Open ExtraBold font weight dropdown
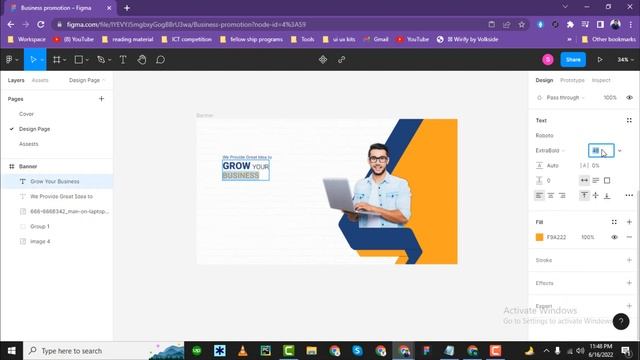Viewport: 640px width, 360px height. click(550, 151)
